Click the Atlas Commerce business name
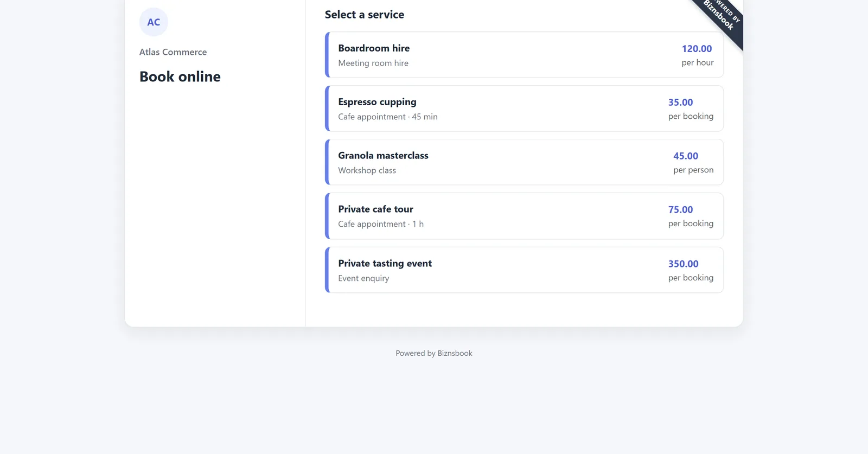 (x=173, y=52)
